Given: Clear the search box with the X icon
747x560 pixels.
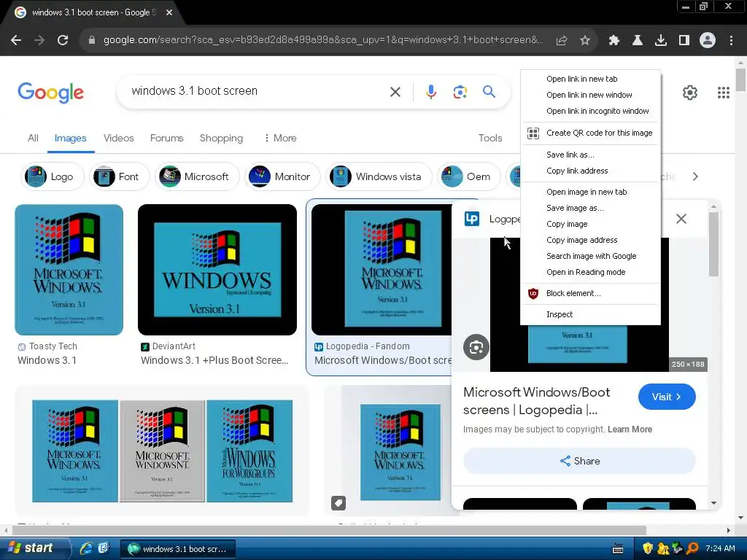Looking at the screenshot, I should (x=395, y=92).
